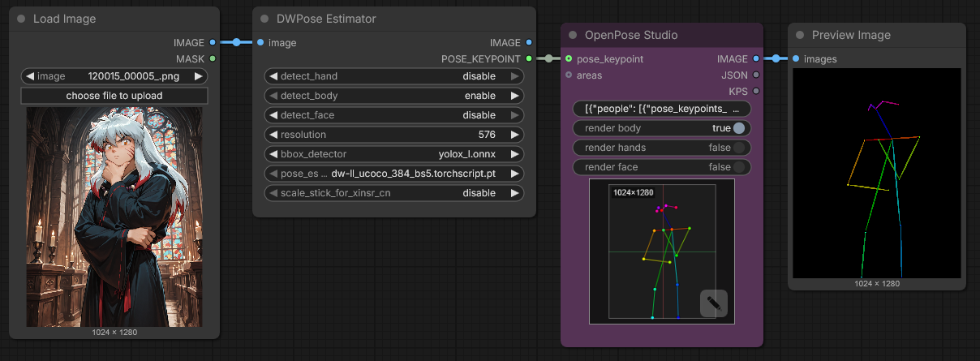Step detect_face to its next value
The image size is (980, 361).
tap(514, 115)
